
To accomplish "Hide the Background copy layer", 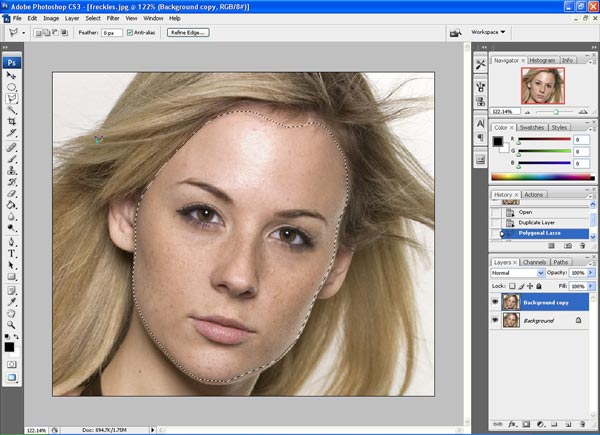I will coord(495,302).
